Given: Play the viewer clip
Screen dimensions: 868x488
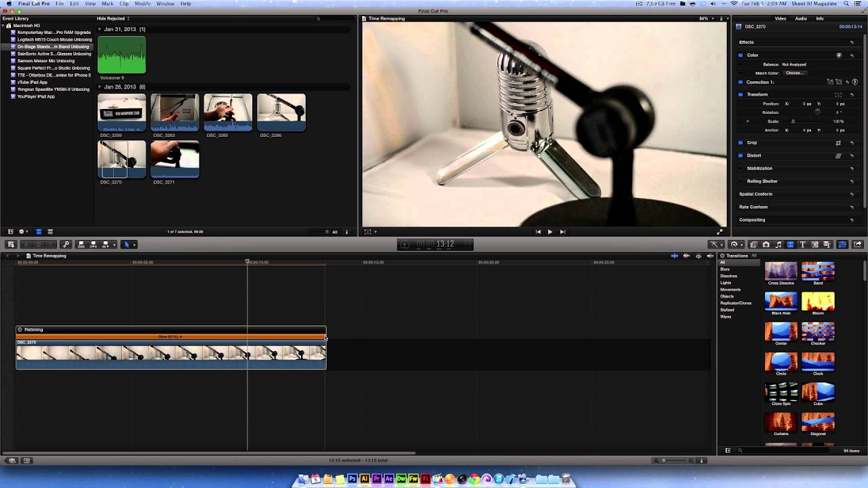Looking at the screenshot, I should click(x=550, y=232).
